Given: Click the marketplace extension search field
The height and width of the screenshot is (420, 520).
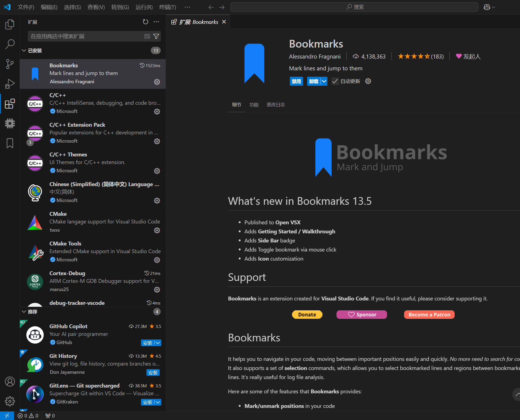Looking at the screenshot, I should [85, 36].
